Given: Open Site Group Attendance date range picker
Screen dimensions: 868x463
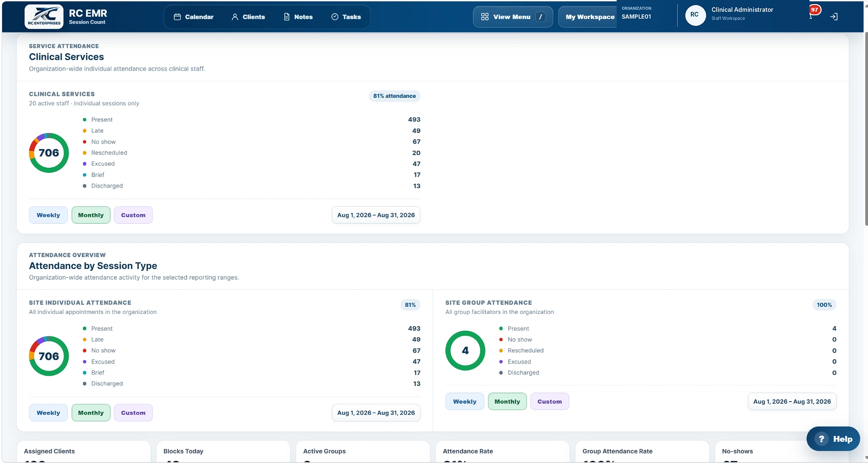Looking at the screenshot, I should click(792, 402).
